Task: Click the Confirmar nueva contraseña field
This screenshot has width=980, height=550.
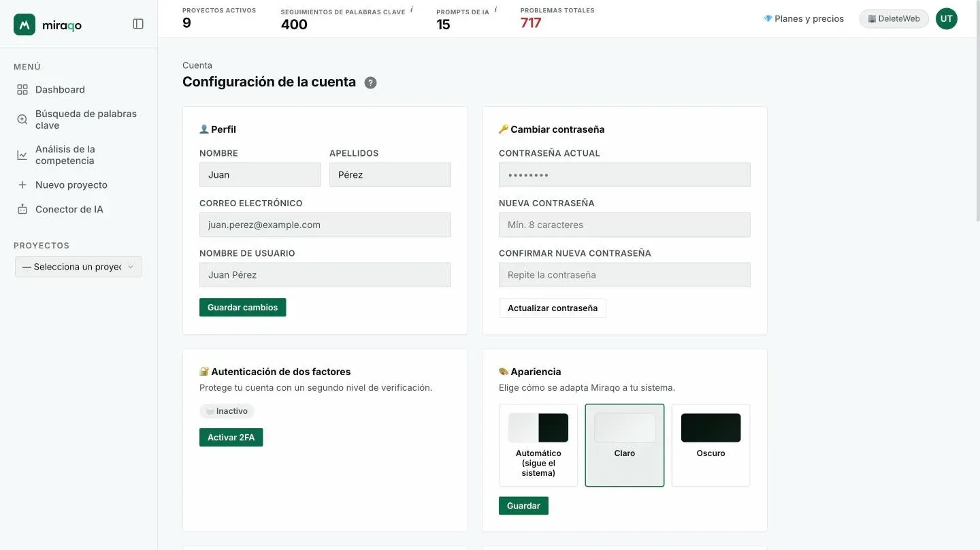Action: coord(625,275)
